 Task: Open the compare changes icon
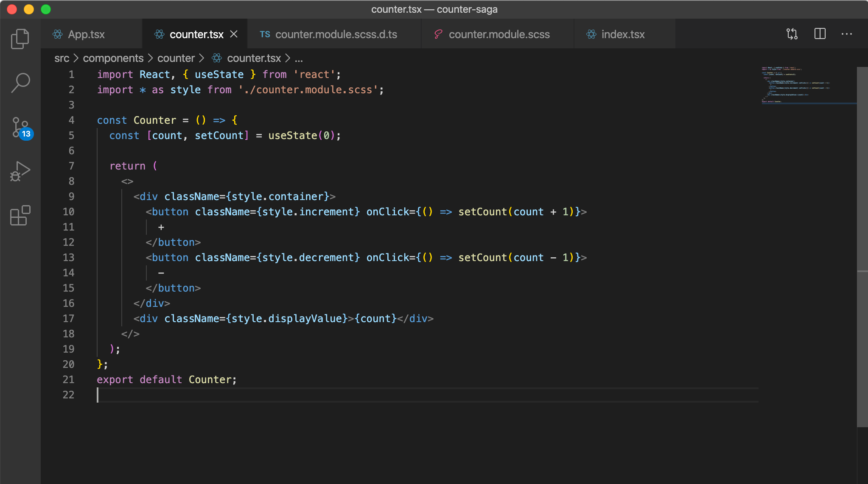tap(792, 34)
